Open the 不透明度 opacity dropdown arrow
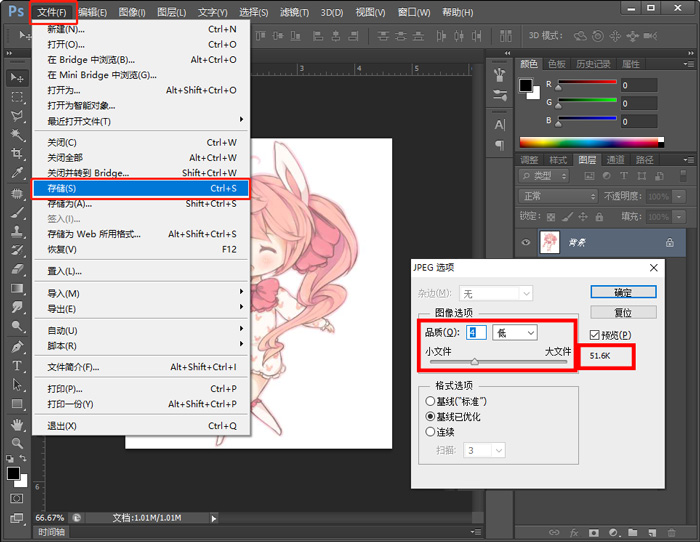Viewport: 700px width, 542px height. [x=679, y=196]
